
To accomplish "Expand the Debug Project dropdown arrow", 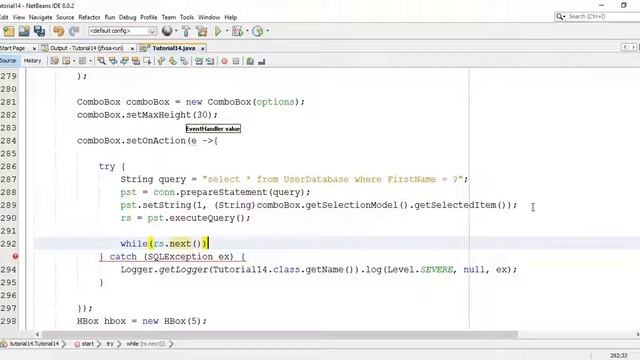I will (247, 31).
